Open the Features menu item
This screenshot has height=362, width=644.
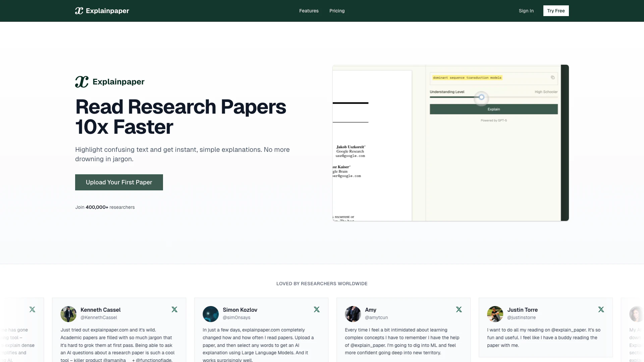tap(309, 11)
